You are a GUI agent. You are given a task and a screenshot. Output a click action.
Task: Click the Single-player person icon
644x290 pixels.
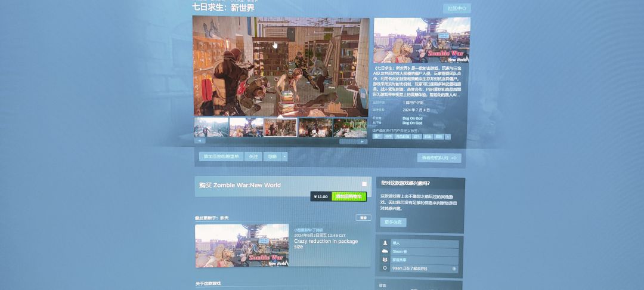(385, 243)
